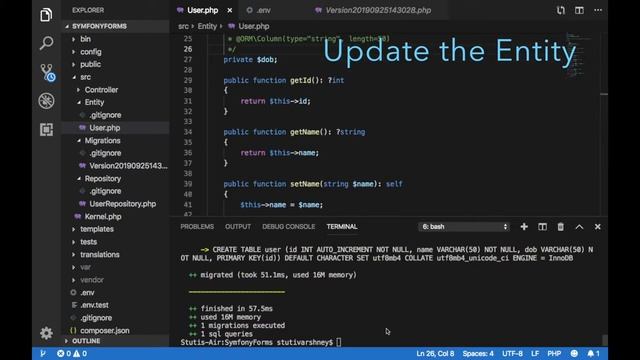
Task: Open errors and warnings count in status bar
Action: point(72,353)
